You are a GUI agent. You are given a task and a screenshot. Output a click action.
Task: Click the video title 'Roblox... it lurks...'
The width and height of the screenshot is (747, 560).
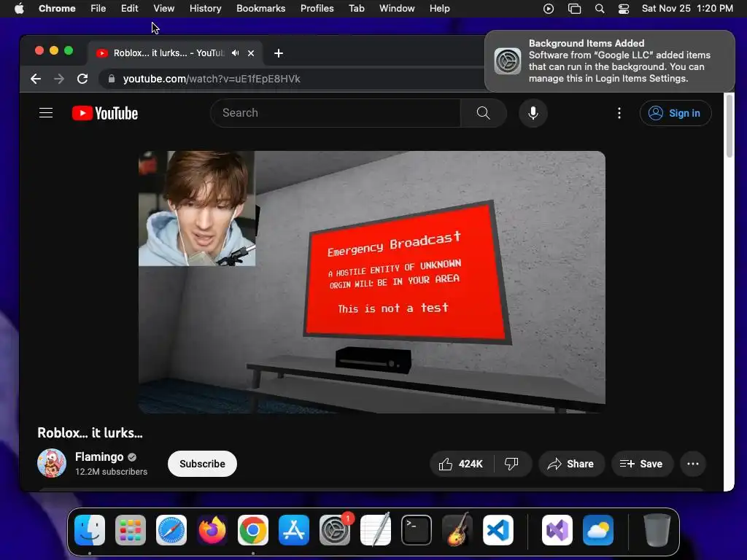pos(90,433)
